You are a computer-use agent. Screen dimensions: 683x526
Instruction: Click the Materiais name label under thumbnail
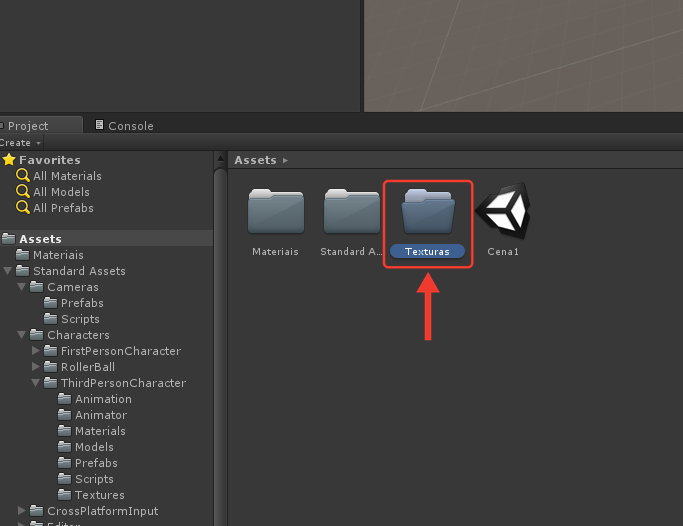275,252
